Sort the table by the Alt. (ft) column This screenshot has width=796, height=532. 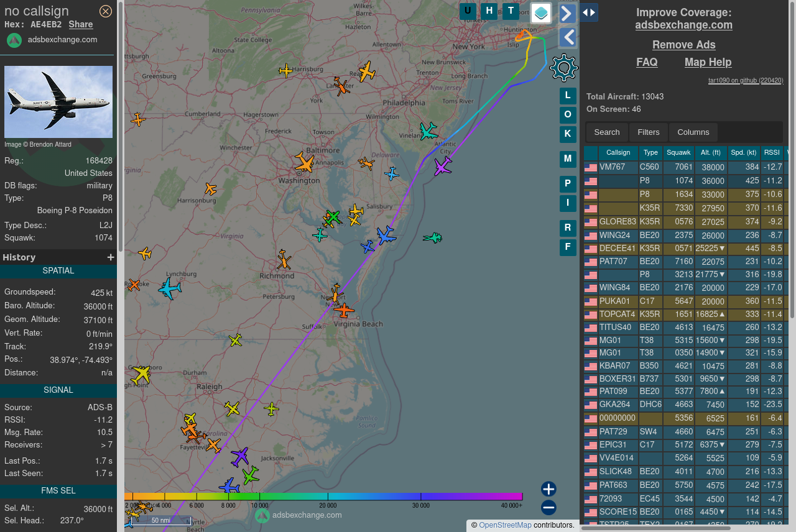[711, 152]
